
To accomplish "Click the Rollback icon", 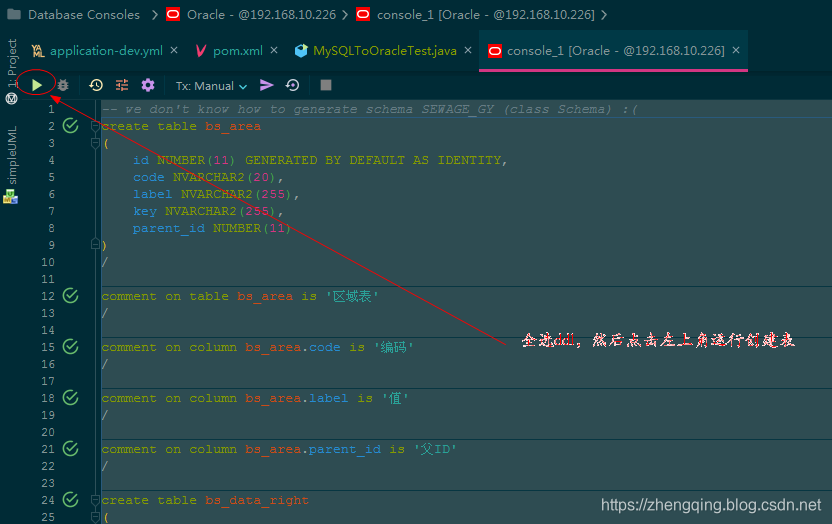I will click(x=292, y=85).
